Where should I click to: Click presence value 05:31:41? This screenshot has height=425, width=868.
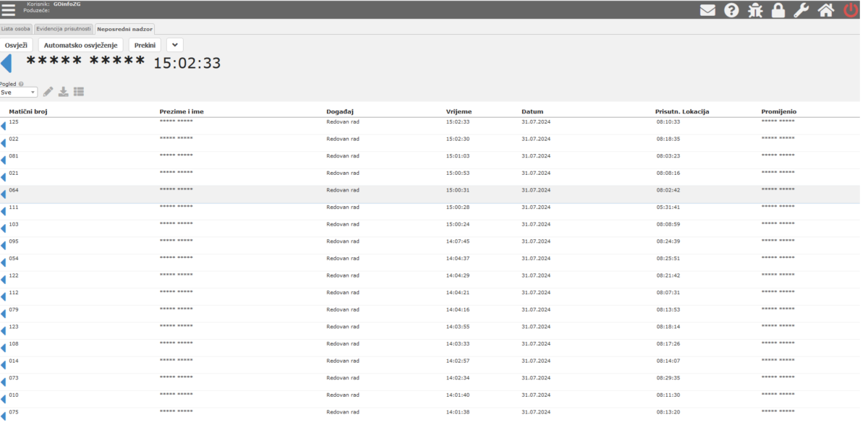(x=668, y=207)
